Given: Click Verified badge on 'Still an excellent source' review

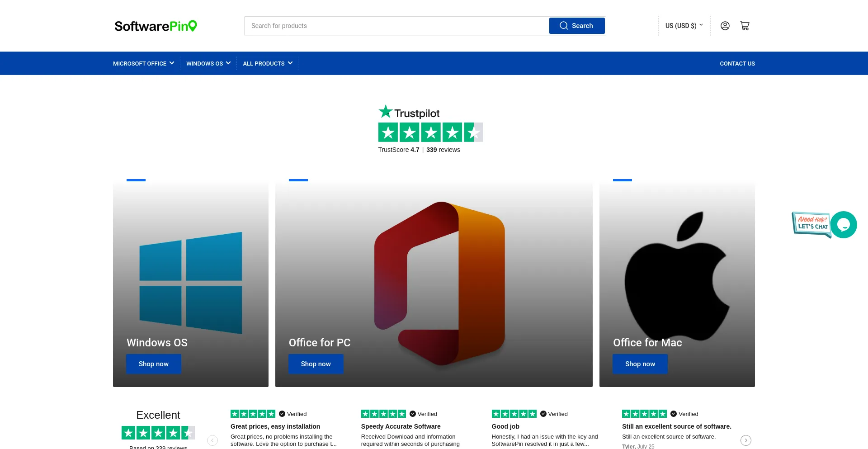Looking at the screenshot, I should (x=684, y=414).
